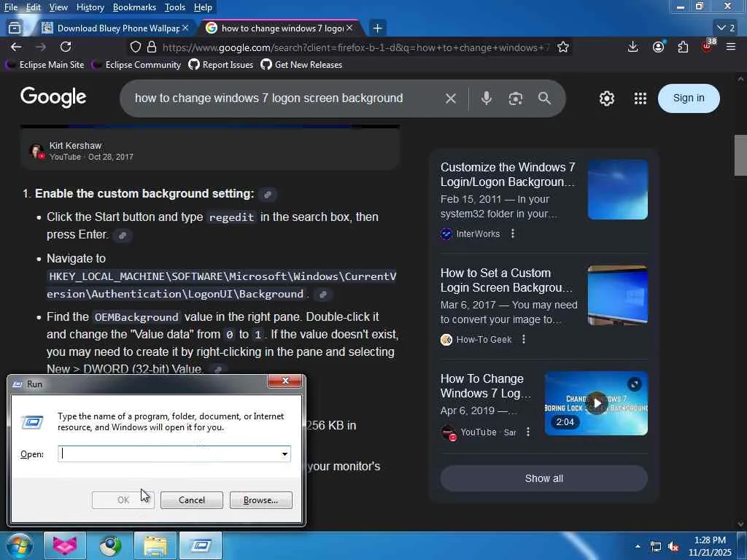This screenshot has height=560, width=747.
Task: Open the Firefox View tab list icon
Action: 15,28
